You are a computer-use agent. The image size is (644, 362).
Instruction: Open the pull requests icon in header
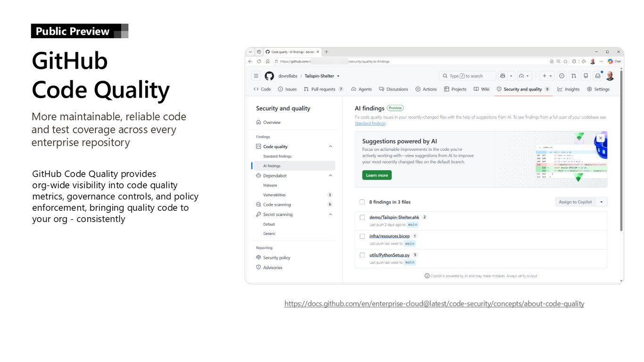click(573, 76)
